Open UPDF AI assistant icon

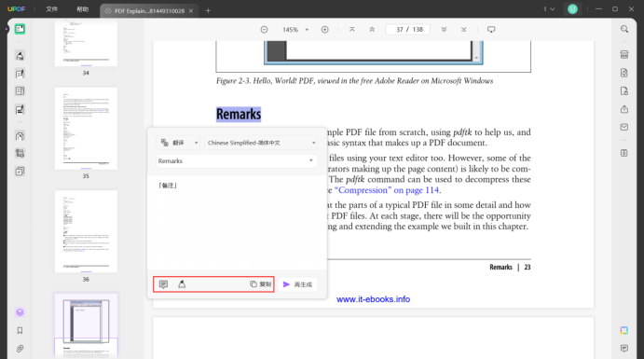(x=624, y=330)
